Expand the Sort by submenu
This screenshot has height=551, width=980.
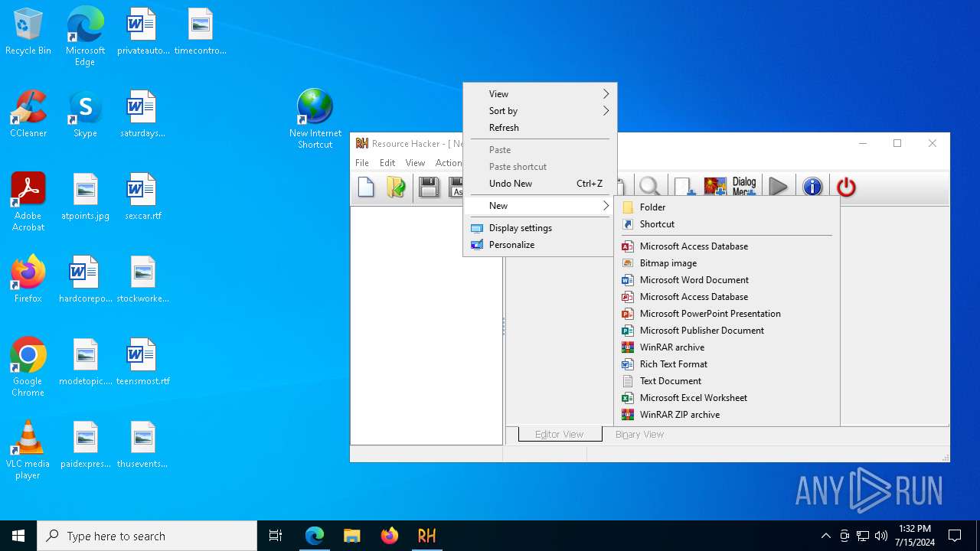pyautogui.click(x=540, y=111)
